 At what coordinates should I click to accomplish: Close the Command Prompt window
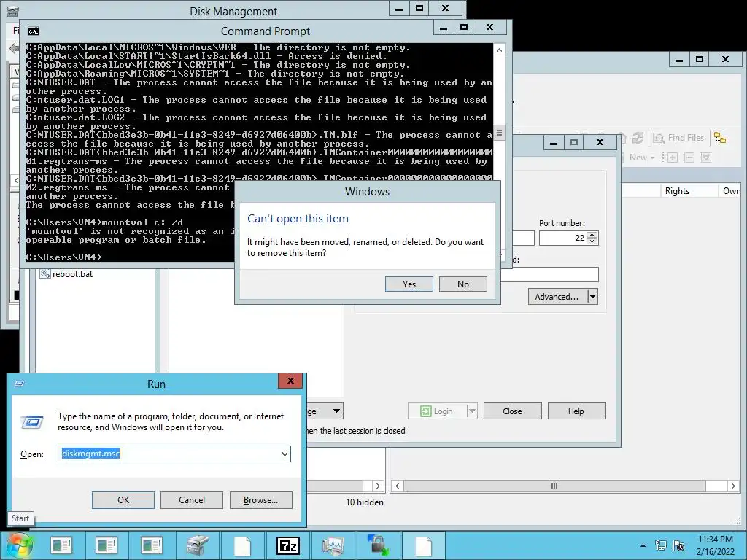[489, 28]
